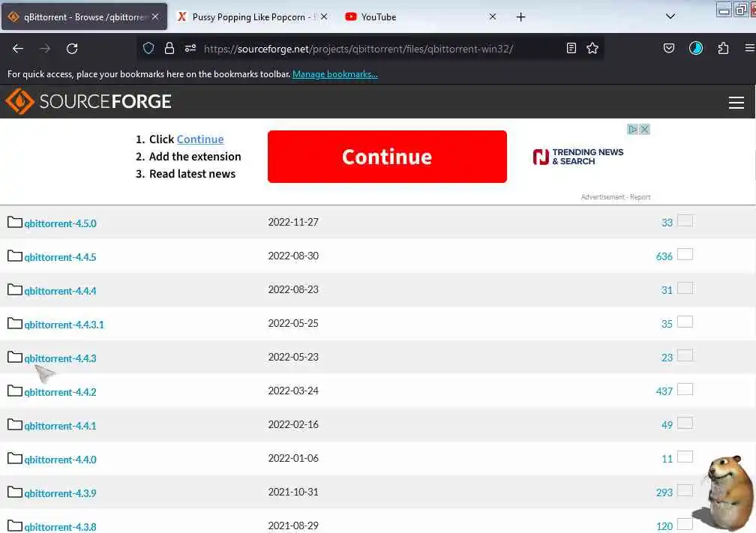
Task: Toggle reader view icon
Action: [x=571, y=48]
